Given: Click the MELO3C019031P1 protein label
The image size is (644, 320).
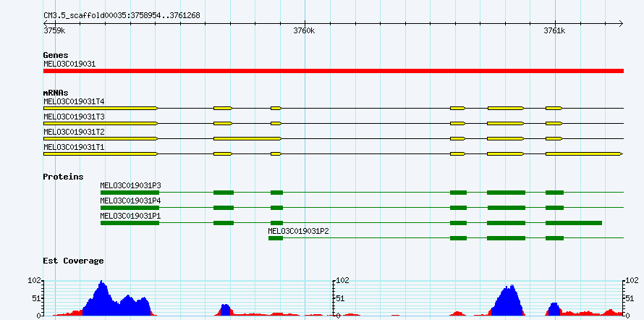Looking at the screenshot, I should [130, 216].
